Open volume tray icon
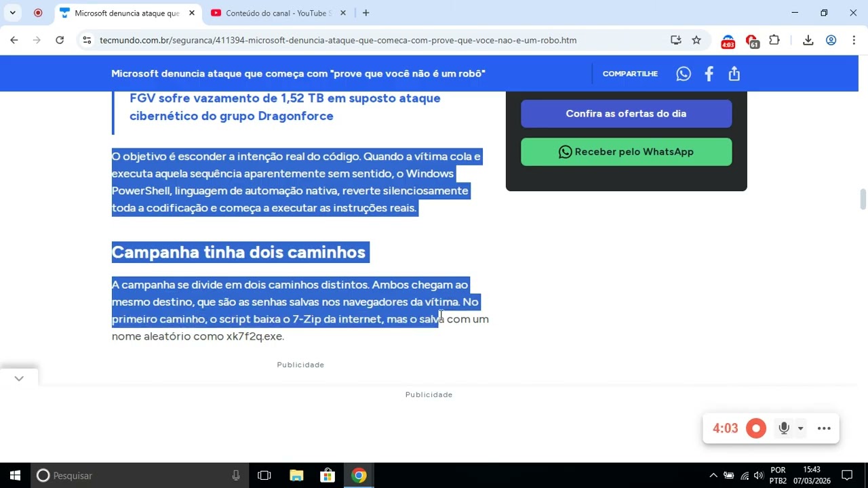 (x=758, y=475)
